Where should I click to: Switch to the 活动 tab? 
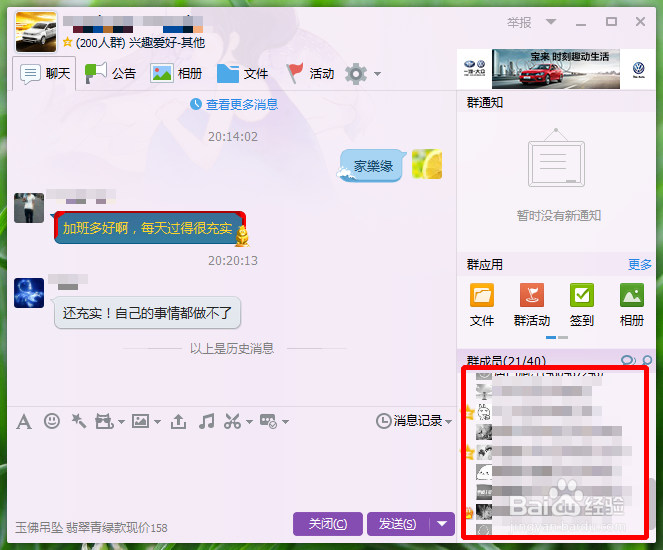click(x=310, y=74)
